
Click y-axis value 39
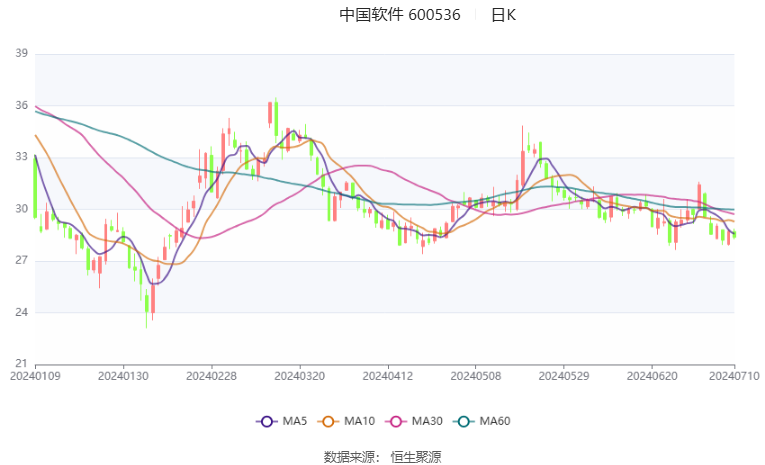tap(21, 53)
